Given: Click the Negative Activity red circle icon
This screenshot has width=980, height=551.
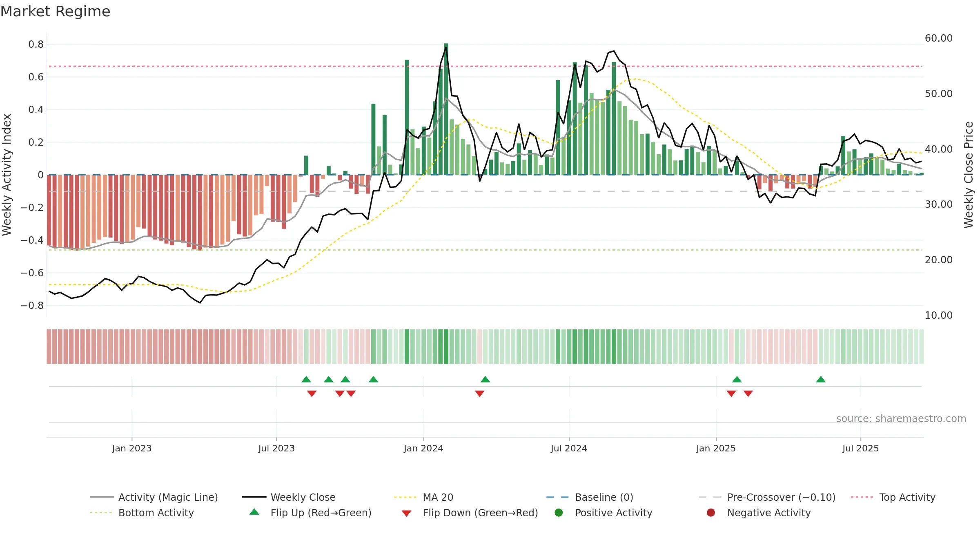Looking at the screenshot, I should pyautogui.click(x=711, y=513).
